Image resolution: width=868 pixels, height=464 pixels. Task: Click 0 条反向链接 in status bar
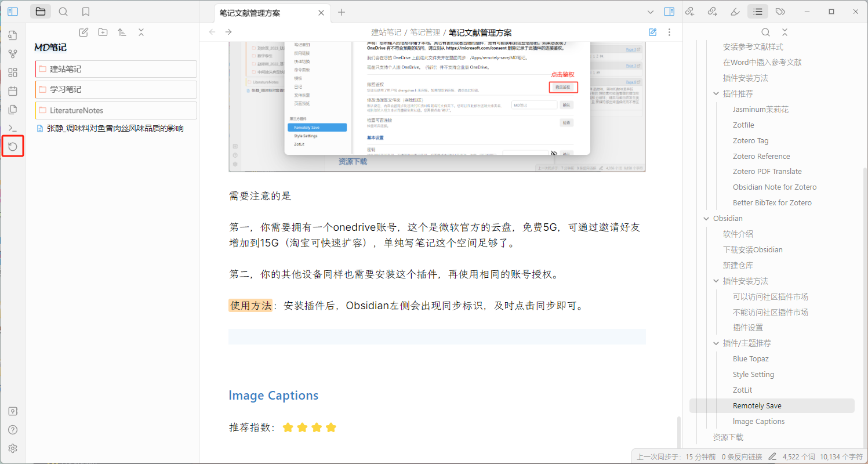coord(742,457)
